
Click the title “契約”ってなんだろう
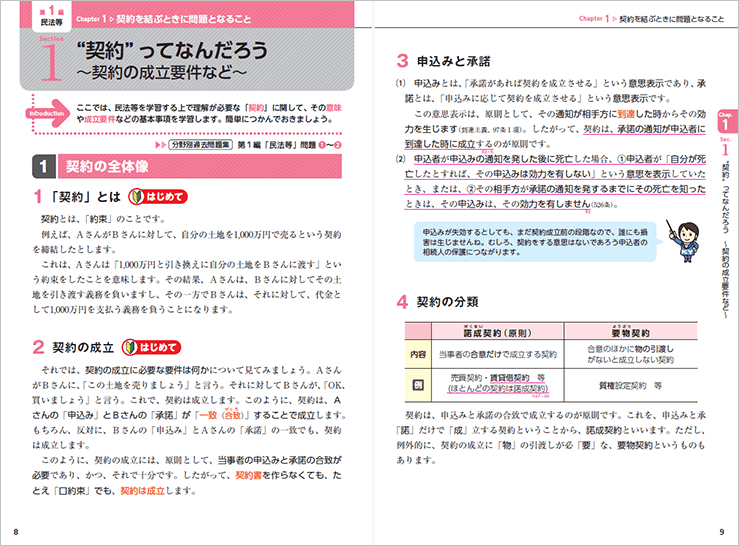172,50
